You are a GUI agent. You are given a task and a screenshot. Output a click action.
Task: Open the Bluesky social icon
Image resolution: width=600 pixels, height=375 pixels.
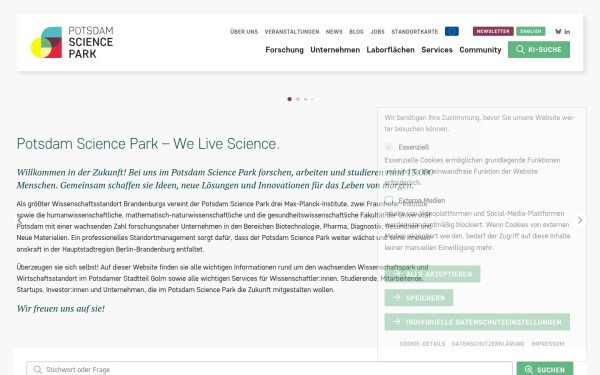coord(558,31)
